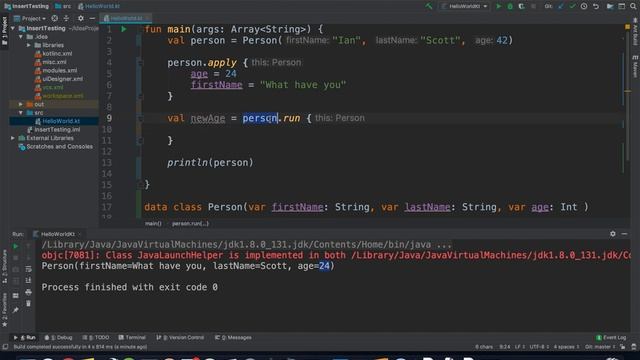Select the HelloWorldKt tab in Run panel

pos(58,234)
